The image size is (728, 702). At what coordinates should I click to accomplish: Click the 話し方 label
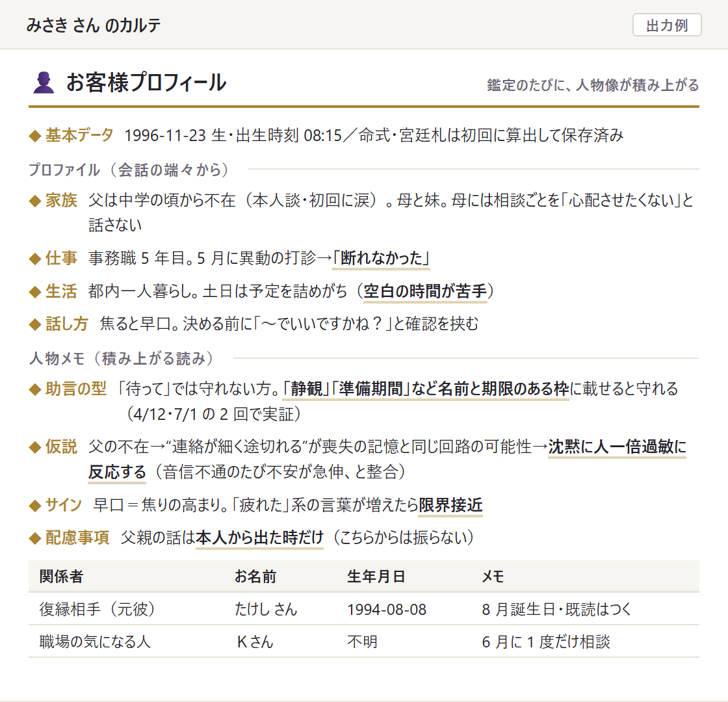tap(67, 324)
